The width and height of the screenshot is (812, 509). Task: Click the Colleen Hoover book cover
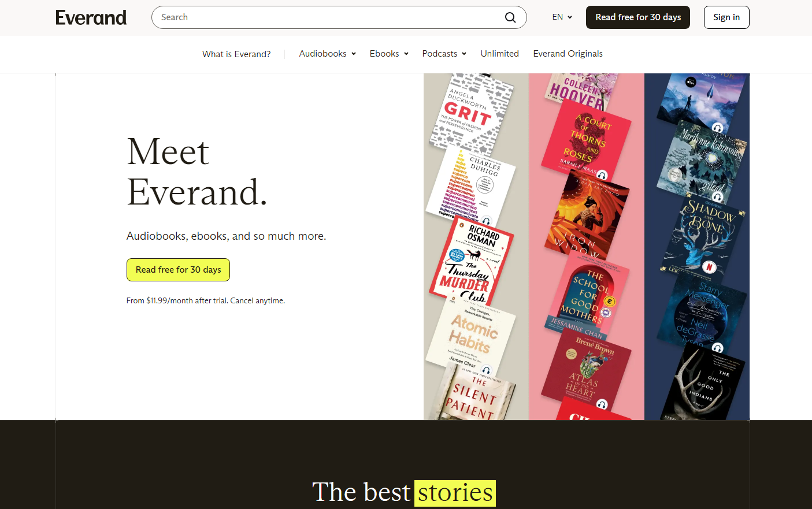click(581, 91)
